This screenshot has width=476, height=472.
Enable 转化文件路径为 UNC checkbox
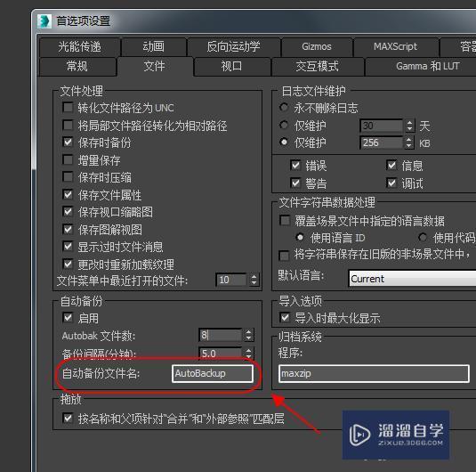click(68, 107)
